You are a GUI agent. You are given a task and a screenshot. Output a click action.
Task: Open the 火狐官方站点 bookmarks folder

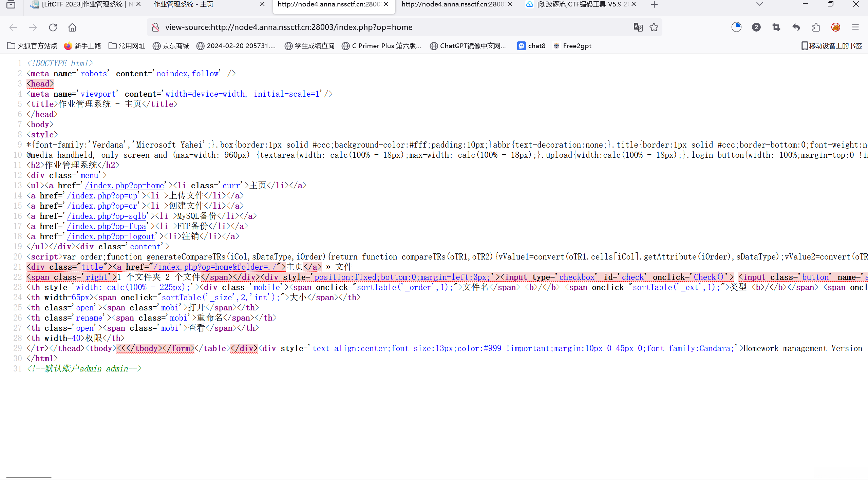tap(32, 46)
